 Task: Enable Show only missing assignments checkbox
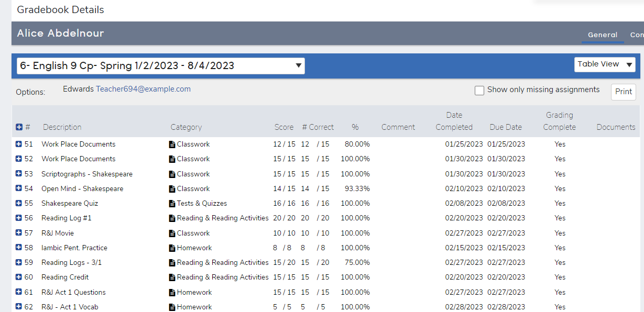479,91
